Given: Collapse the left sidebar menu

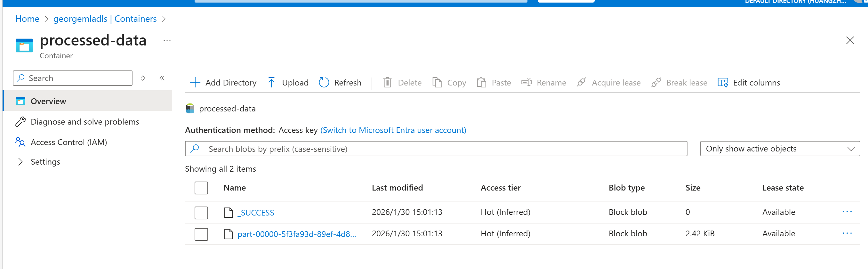Looking at the screenshot, I should click(162, 78).
